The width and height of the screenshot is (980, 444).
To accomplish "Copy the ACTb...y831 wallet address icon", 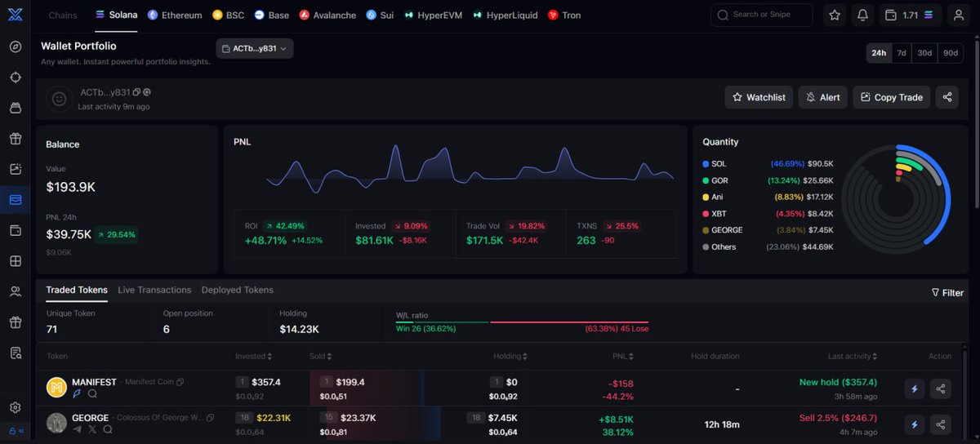I will (136, 92).
